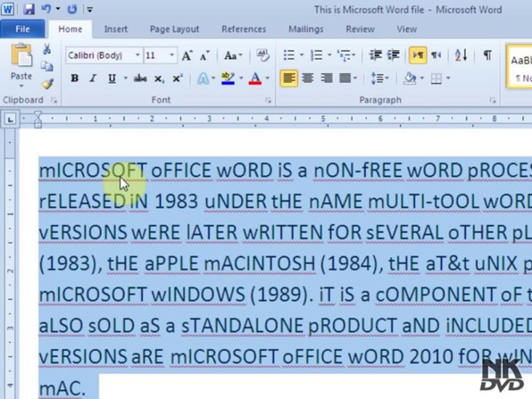The image size is (532, 399).
Task: Click the Multilevel List icon
Action: tap(344, 55)
